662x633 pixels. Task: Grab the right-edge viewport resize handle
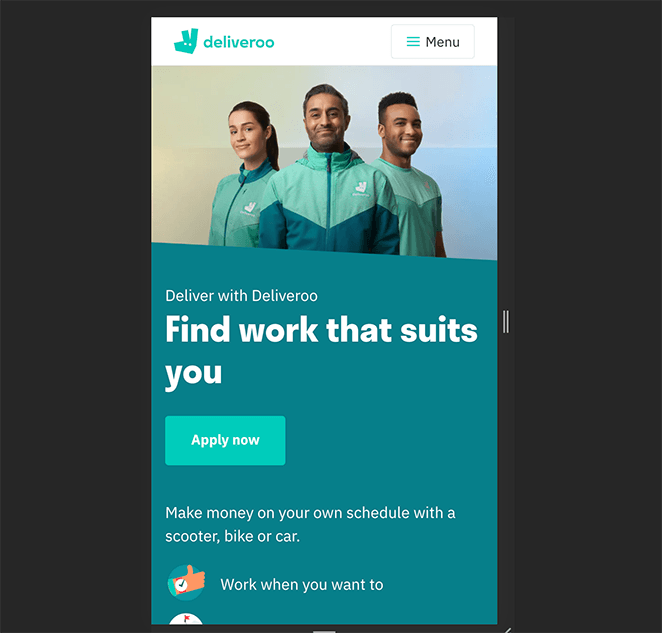click(506, 322)
